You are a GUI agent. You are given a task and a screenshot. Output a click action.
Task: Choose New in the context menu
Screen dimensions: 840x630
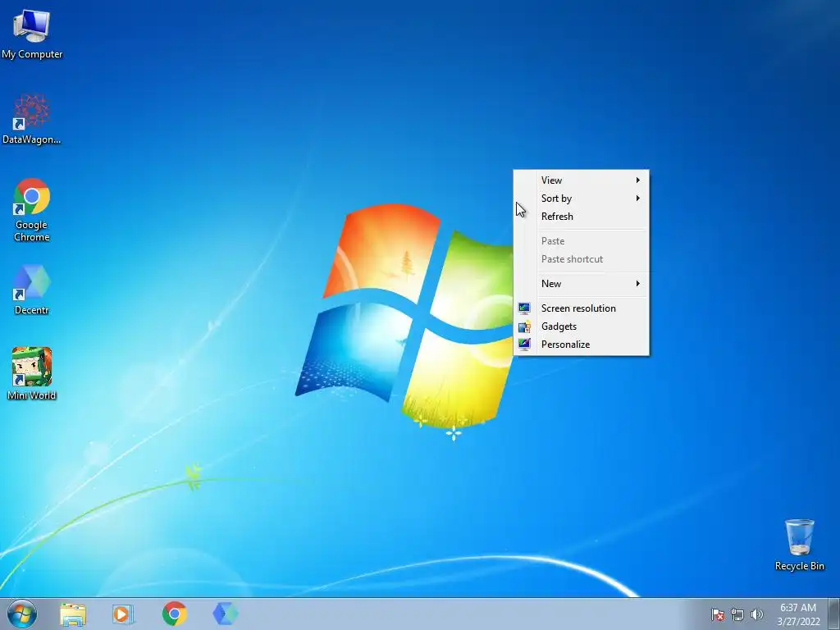coord(582,283)
